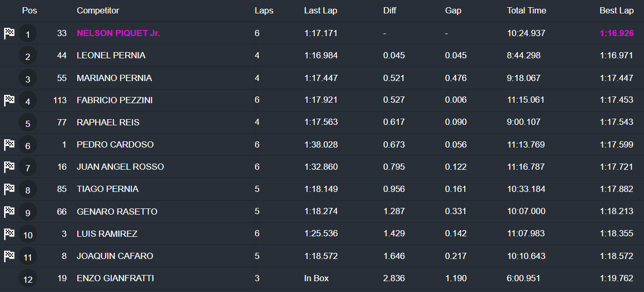Select the RAPHAEL REIS row name
This screenshot has height=292, width=644.
(x=108, y=122)
